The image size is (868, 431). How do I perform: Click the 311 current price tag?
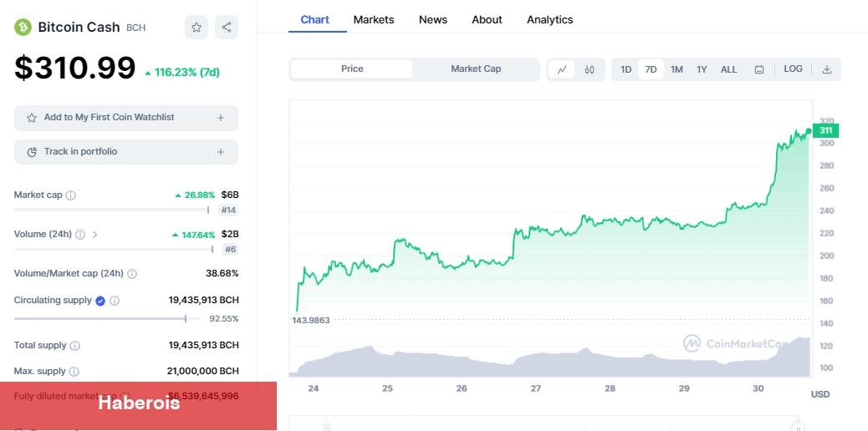[x=825, y=130]
